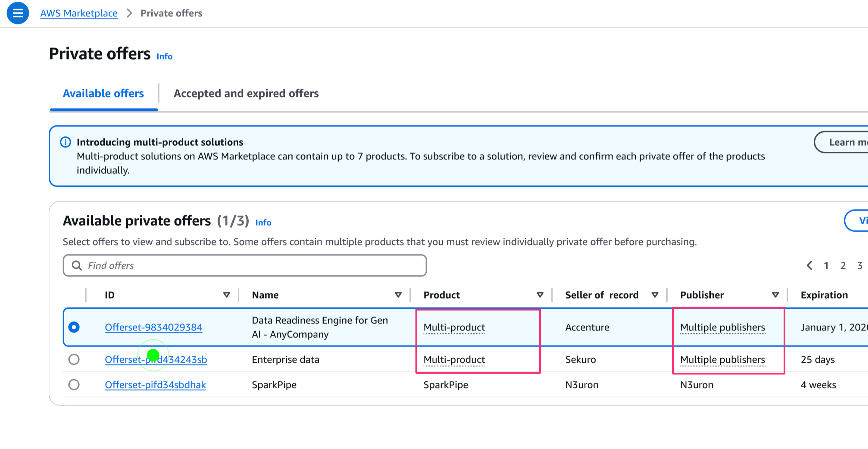The height and width of the screenshot is (449, 868).
Task: Click into the Find offers search field
Action: [249, 265]
